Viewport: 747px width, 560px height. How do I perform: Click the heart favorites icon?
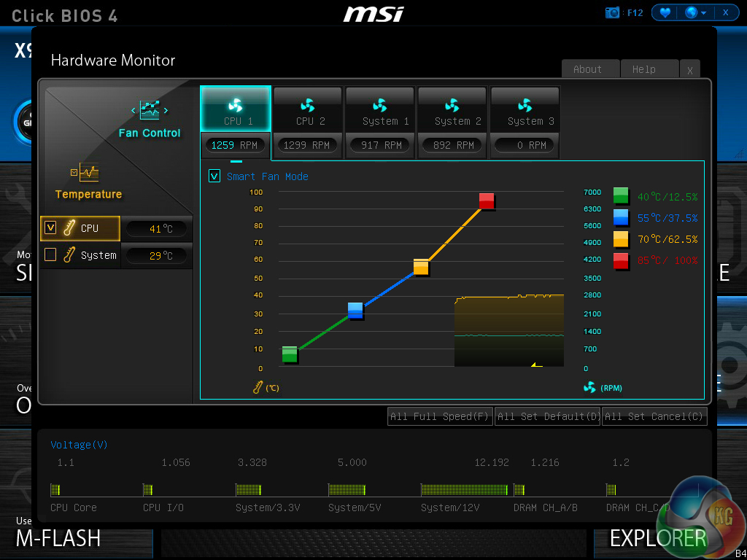pos(665,13)
